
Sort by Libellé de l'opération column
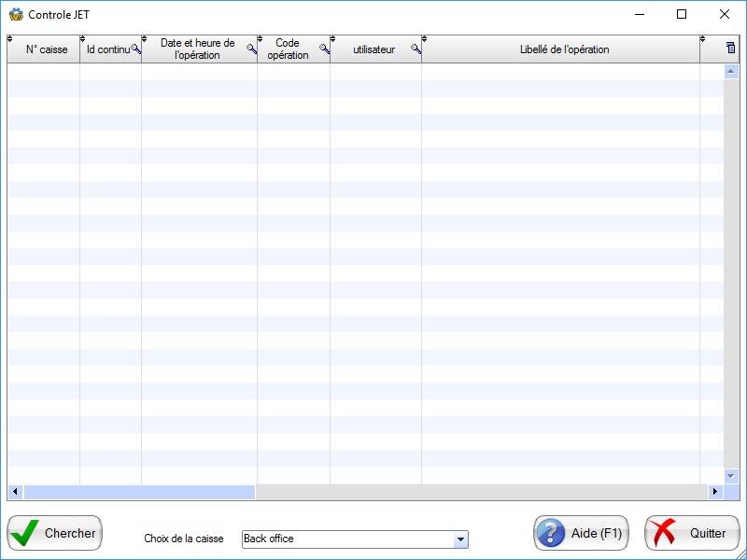point(564,49)
